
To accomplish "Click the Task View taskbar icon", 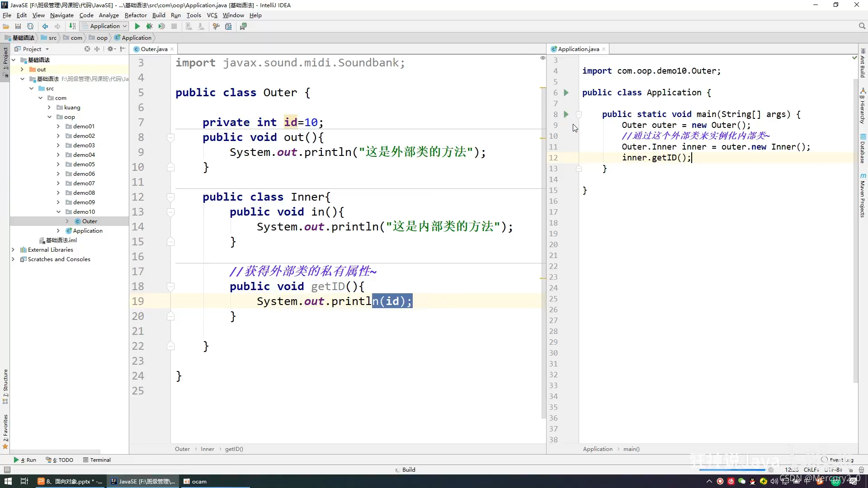I will tap(24, 481).
